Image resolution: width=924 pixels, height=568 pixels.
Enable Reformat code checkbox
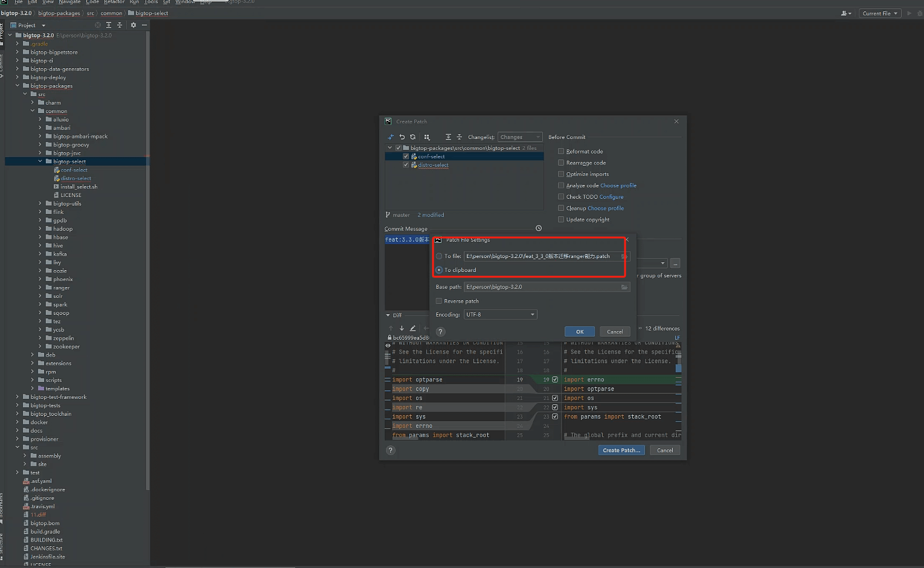[x=561, y=151]
